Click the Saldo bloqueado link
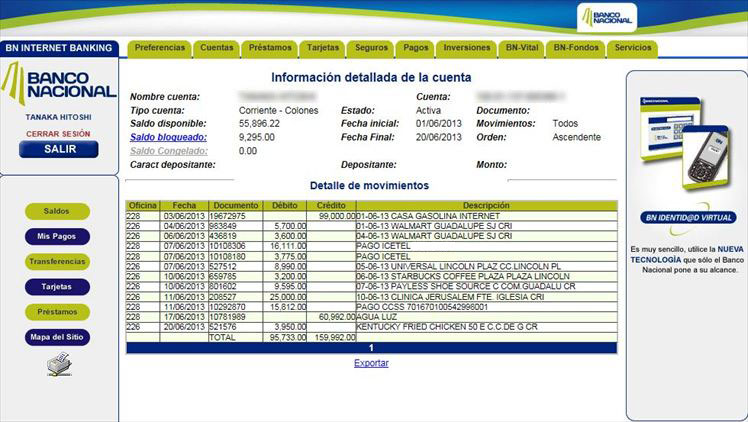Viewport: 748px width, 422px height. tap(168, 137)
